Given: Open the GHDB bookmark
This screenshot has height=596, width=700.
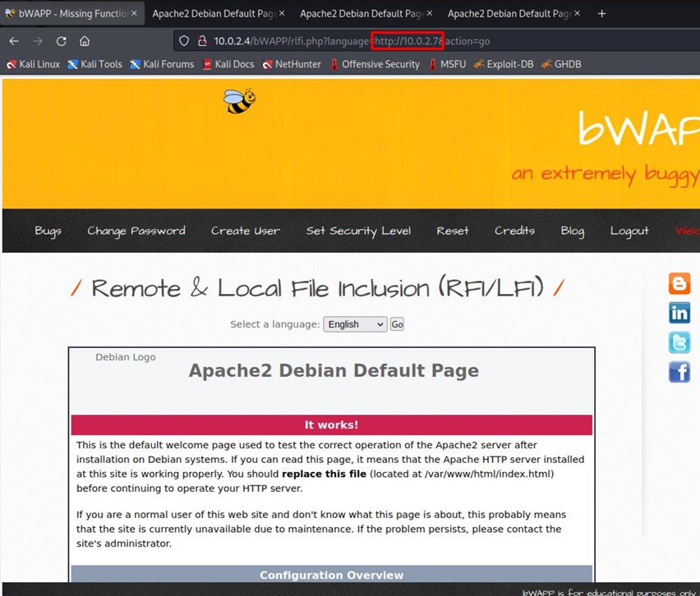Looking at the screenshot, I should coord(562,64).
